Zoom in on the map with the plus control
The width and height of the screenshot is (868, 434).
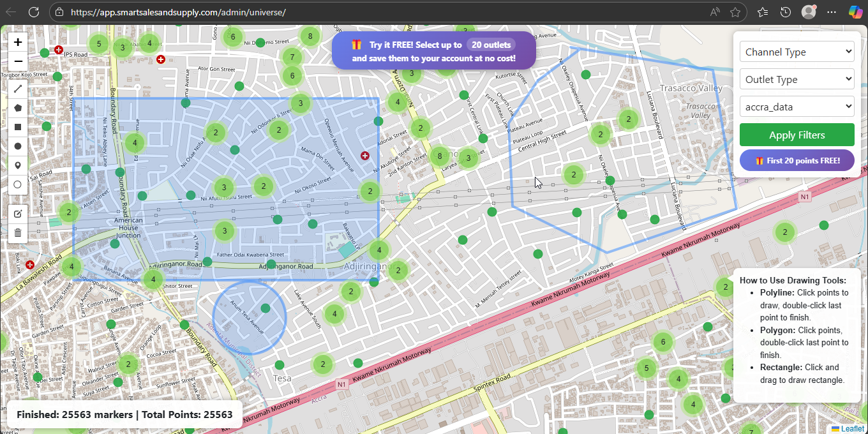point(17,41)
